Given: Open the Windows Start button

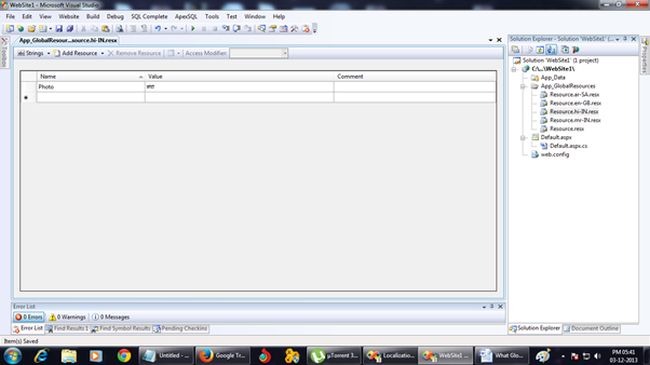Looking at the screenshot, I should (12, 356).
